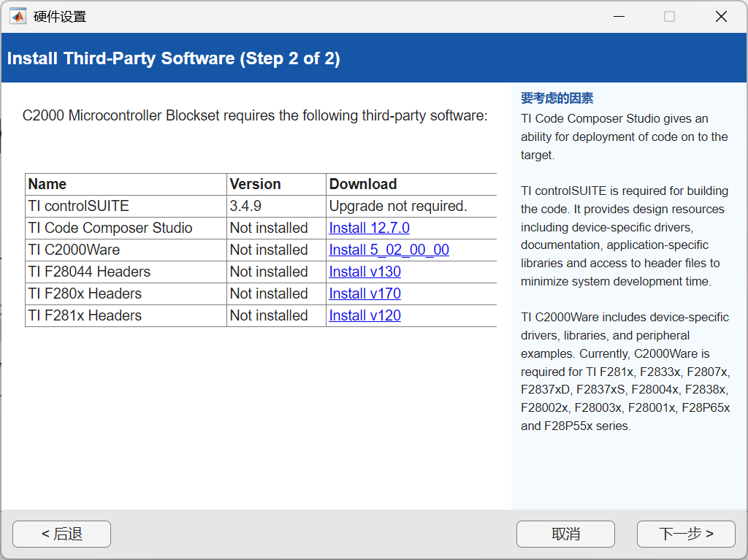This screenshot has height=560, width=748.
Task: Proceed with the 下一步 button
Action: 686,534
